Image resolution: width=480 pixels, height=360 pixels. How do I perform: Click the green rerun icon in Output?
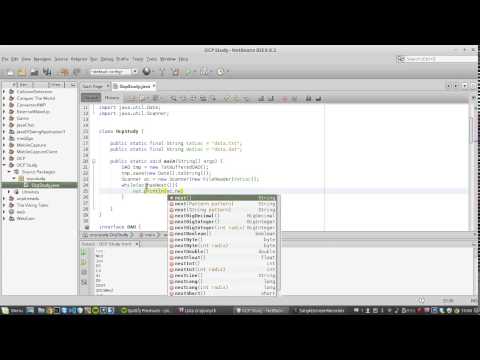tap(84, 253)
